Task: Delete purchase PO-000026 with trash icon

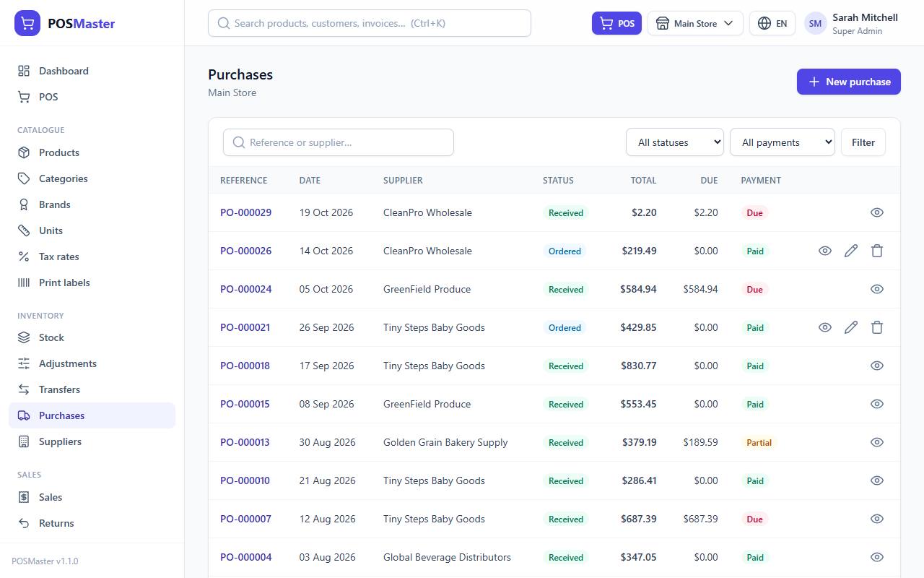Action: (x=877, y=251)
